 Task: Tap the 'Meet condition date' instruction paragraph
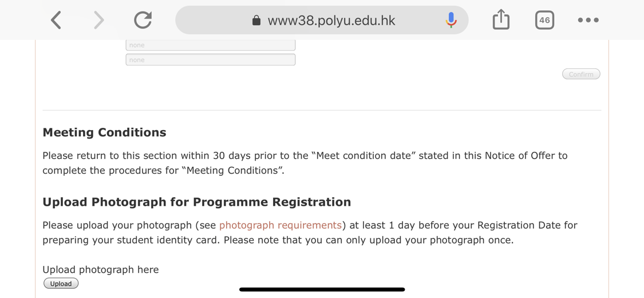point(305,163)
